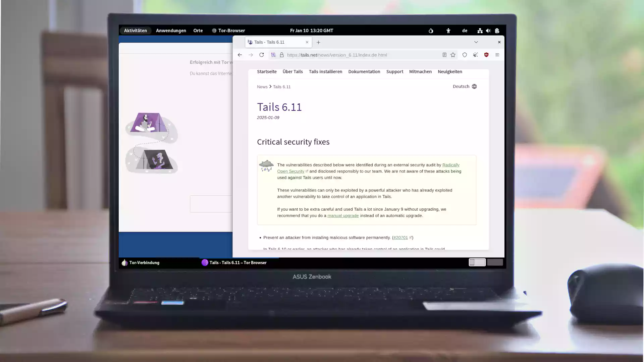Open the accessibility menu in top bar

(x=448, y=31)
